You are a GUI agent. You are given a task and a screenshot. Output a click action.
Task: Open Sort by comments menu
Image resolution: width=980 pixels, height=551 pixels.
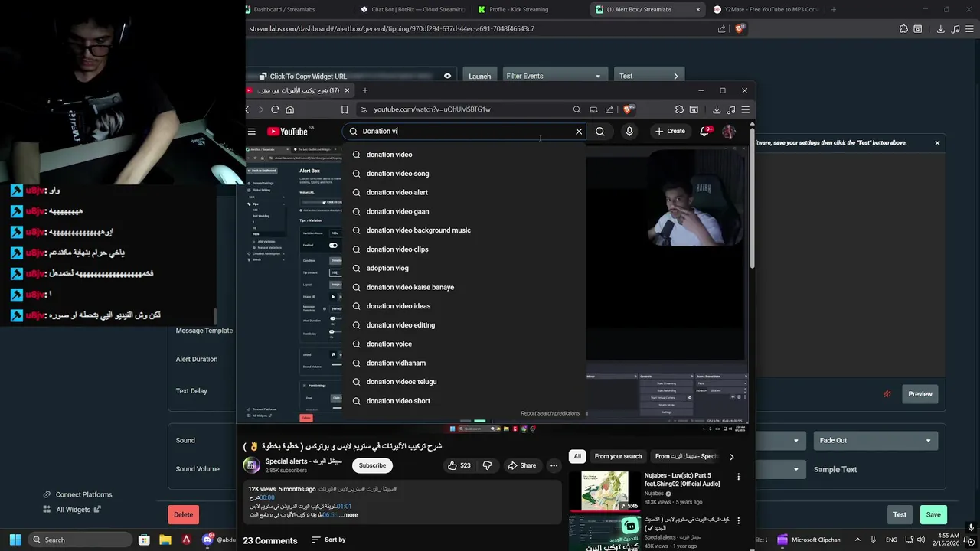click(x=328, y=540)
